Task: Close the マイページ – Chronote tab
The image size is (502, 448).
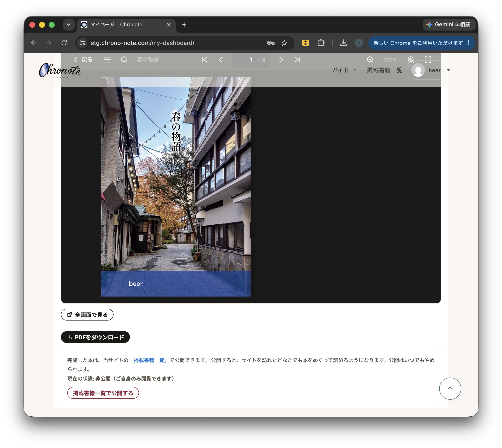Action: tap(169, 25)
